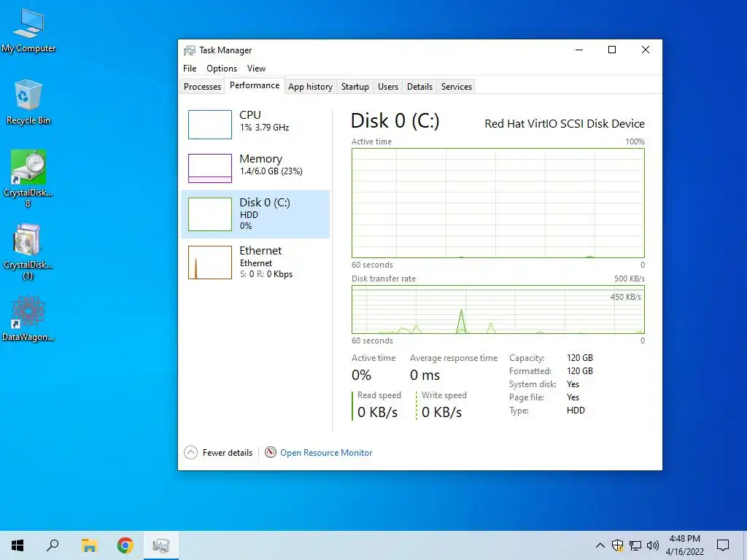Click Open Resource Monitor link
Viewport: 747px width, 560px height.
(326, 452)
